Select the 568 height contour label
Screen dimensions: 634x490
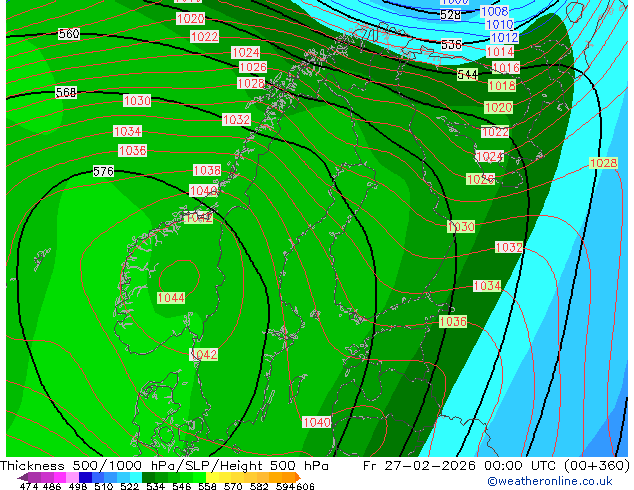pos(66,93)
